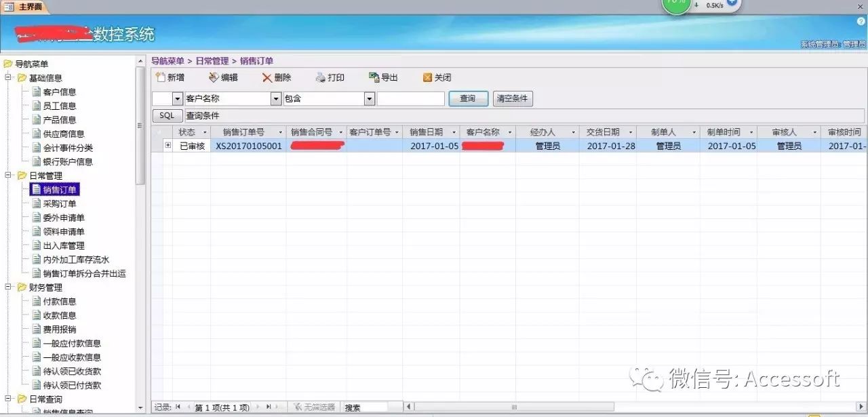Collapse the 财务管理 tree node
868x417 pixels.
[x=8, y=287]
